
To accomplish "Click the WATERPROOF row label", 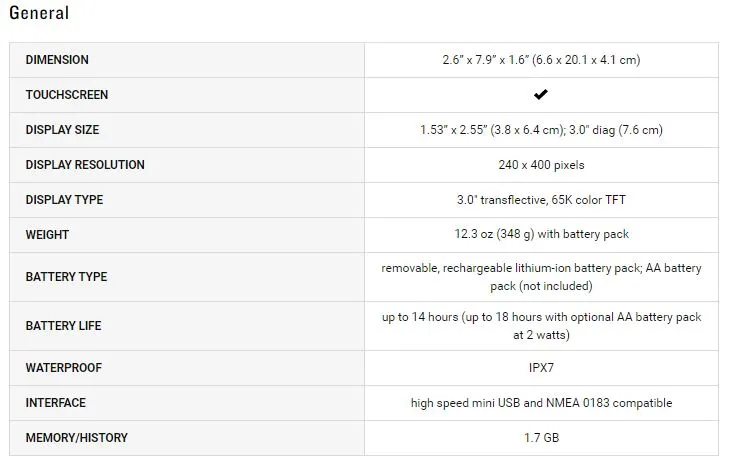I will click(x=63, y=368).
